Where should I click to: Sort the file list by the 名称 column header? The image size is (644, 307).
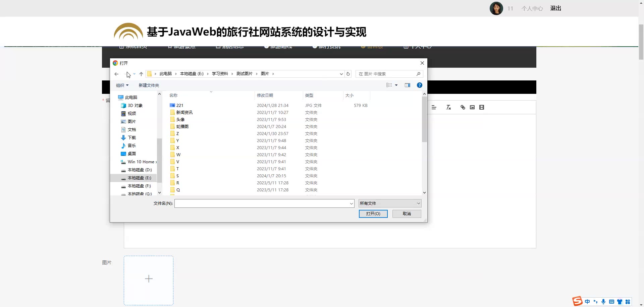tap(173, 96)
